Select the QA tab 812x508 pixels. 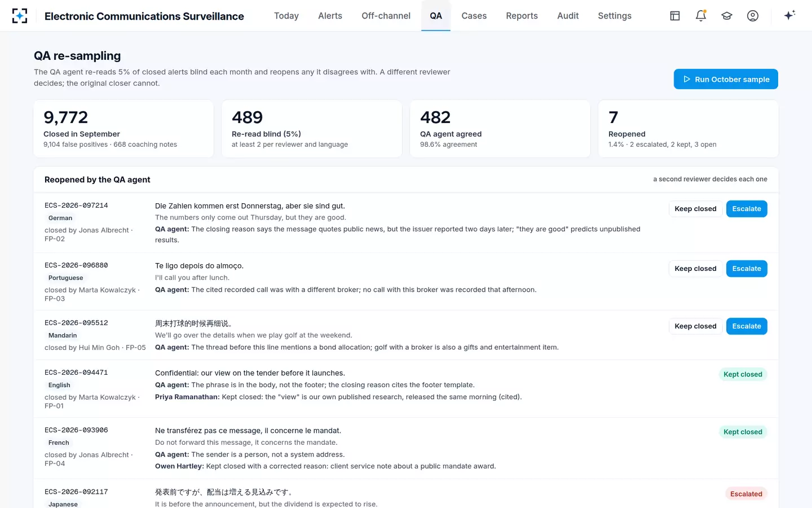(x=436, y=16)
